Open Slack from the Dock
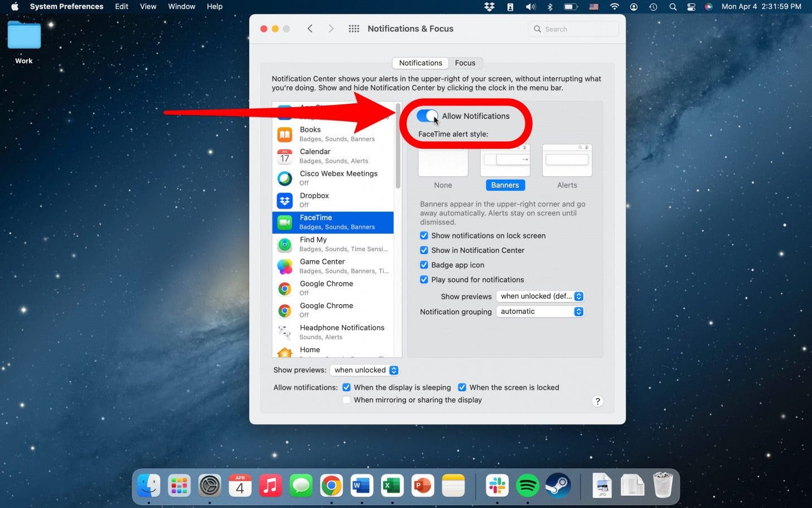This screenshot has width=812, height=508. coord(497,486)
